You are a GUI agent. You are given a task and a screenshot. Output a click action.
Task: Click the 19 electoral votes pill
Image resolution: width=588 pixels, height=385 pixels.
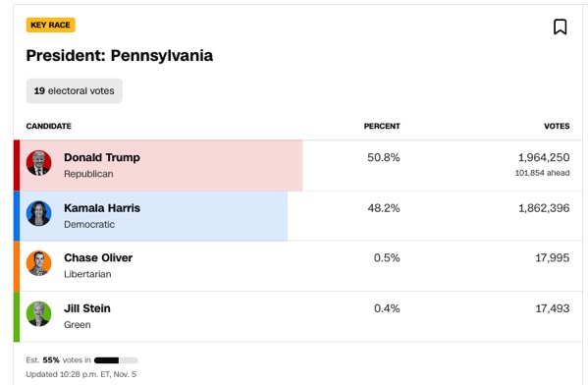(x=75, y=90)
